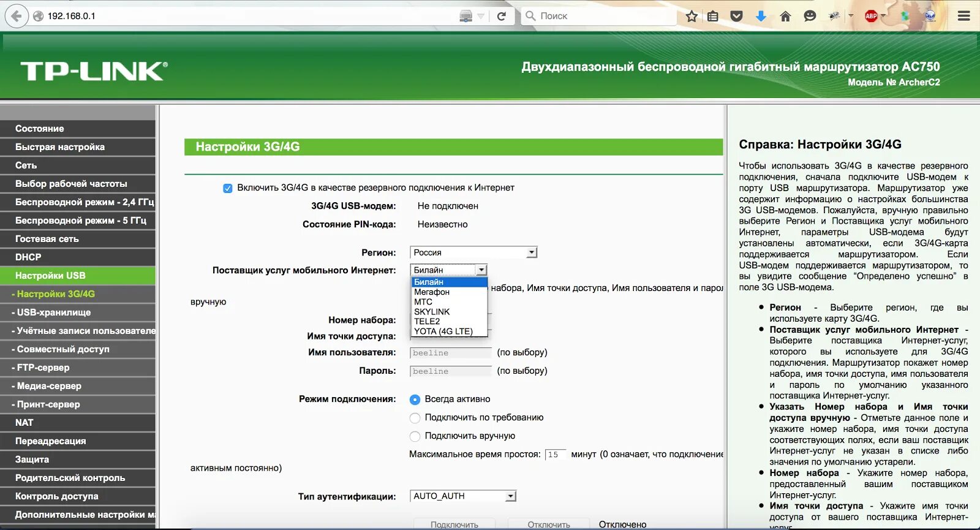Open Родительский контроль sidebar section
980x530 pixels.
(78, 478)
